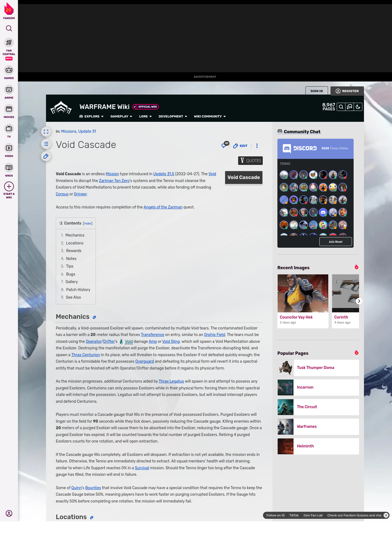The height and width of the screenshot is (545, 392).
Task: Click Follow on IG in promo bar
Action: point(275,515)
